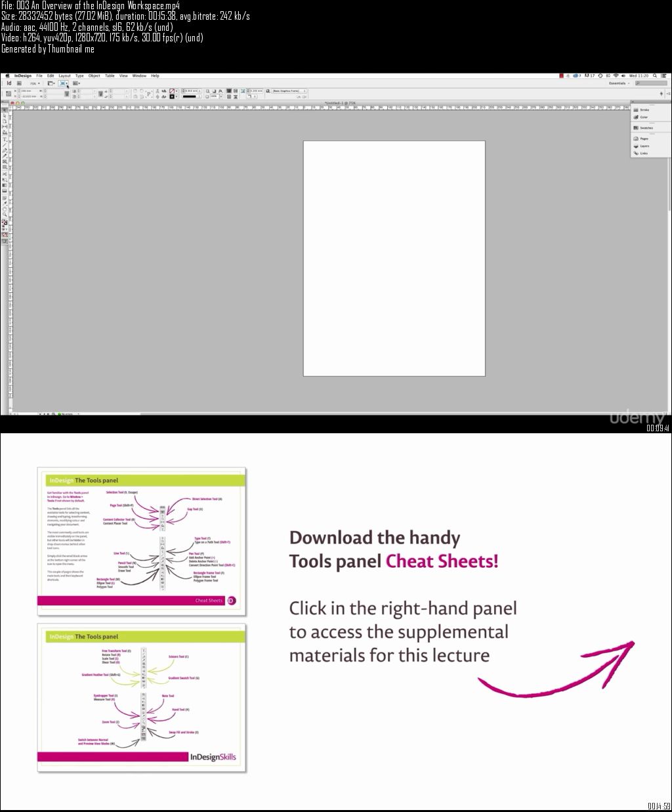This screenshot has height=812, width=672.
Task: Open the Edit menu
Action: (51, 75)
